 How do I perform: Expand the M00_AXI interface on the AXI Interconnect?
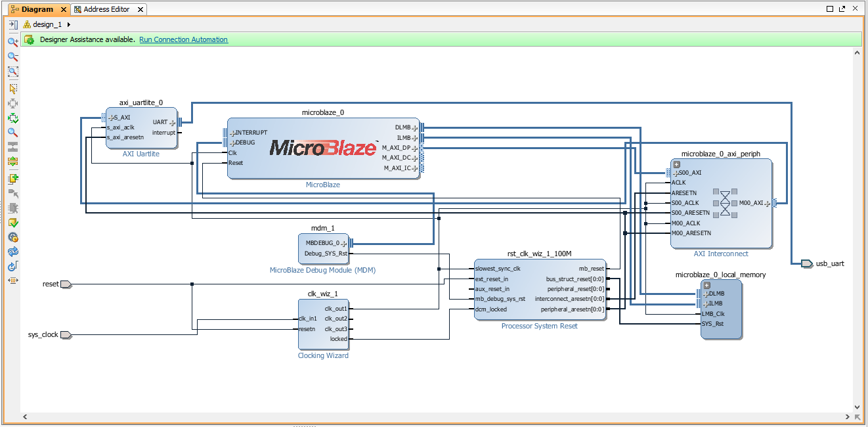pyautogui.click(x=767, y=204)
